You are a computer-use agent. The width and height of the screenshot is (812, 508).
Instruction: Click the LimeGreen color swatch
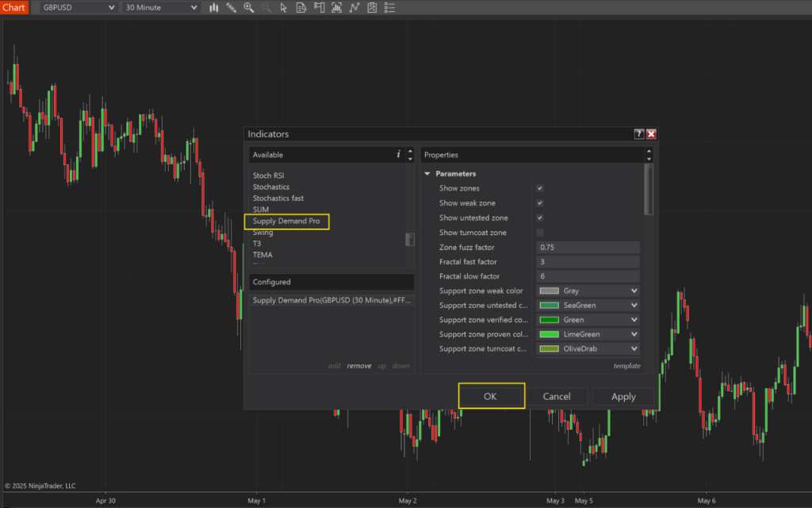(549, 334)
